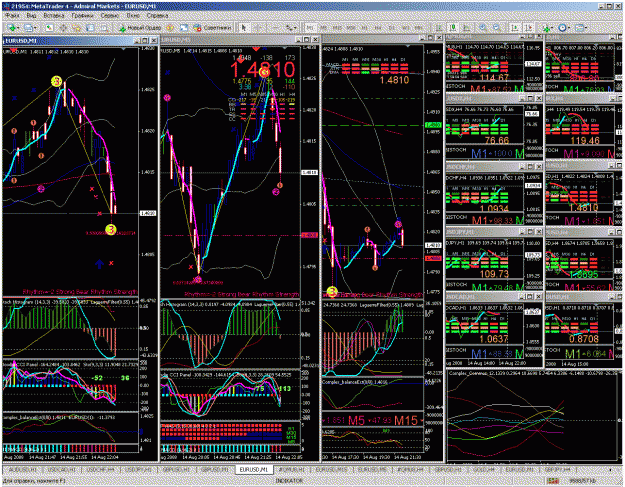Open the Вставка menu

[54, 16]
